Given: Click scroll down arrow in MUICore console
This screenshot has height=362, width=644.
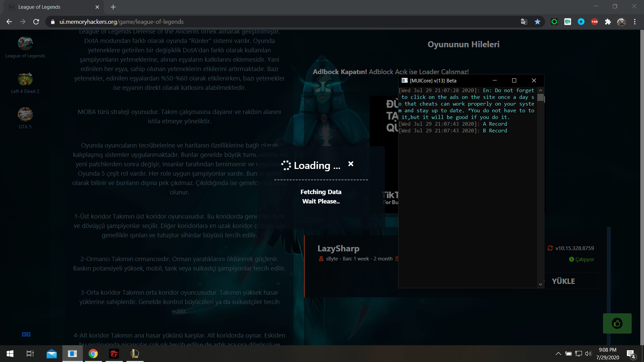Looking at the screenshot, I should pos(540,284).
